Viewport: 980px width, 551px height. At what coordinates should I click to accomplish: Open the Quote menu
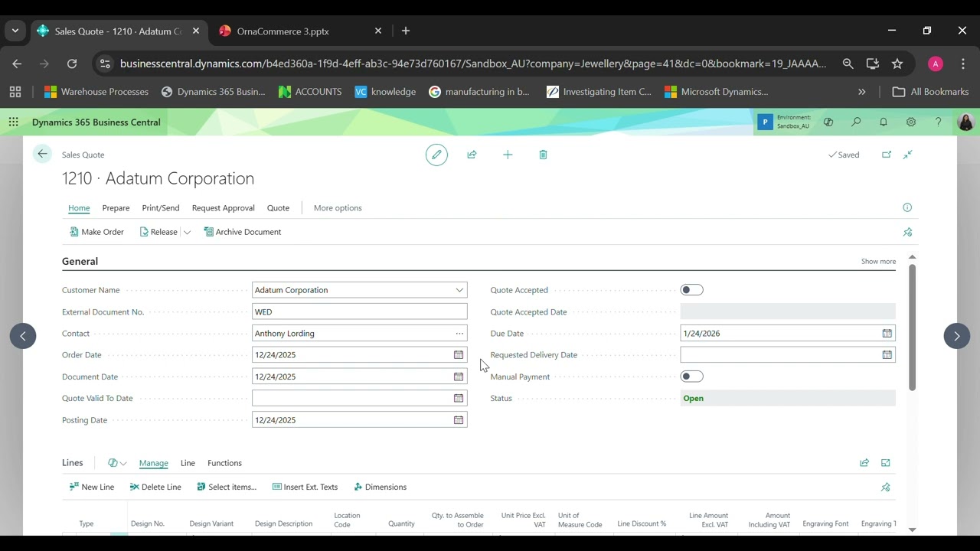coord(278,208)
